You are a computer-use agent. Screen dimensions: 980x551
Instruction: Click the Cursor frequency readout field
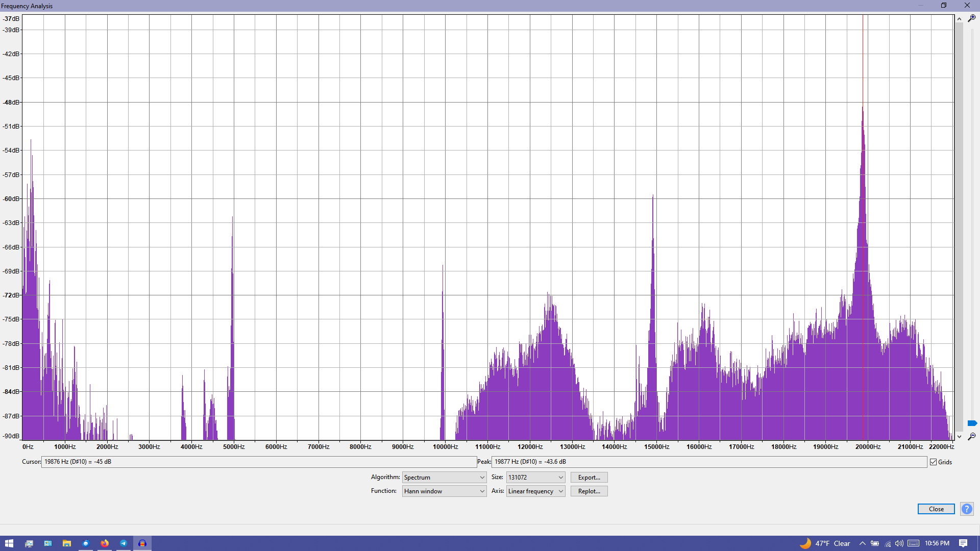click(259, 462)
